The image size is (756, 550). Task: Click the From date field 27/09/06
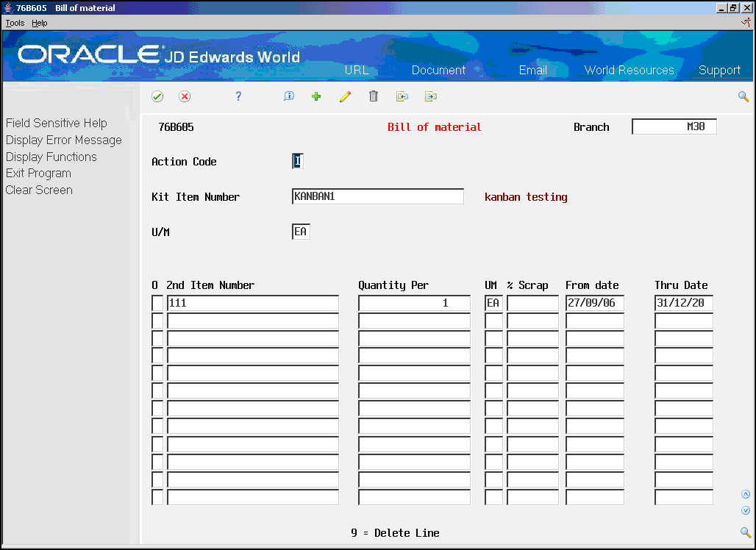point(595,303)
